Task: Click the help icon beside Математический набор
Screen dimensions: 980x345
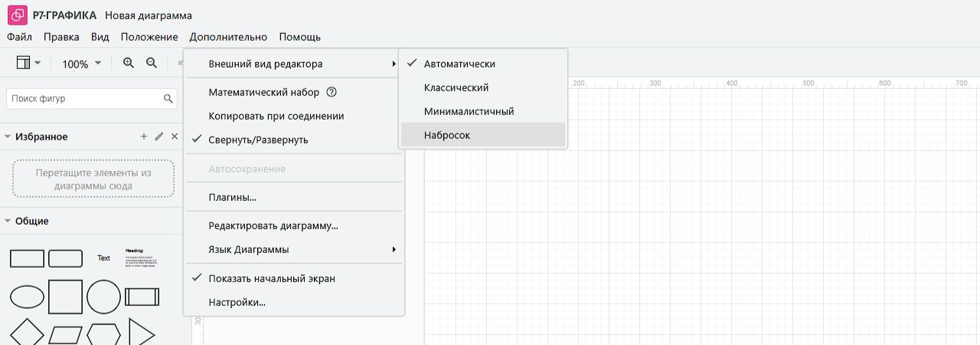Action: pos(332,92)
